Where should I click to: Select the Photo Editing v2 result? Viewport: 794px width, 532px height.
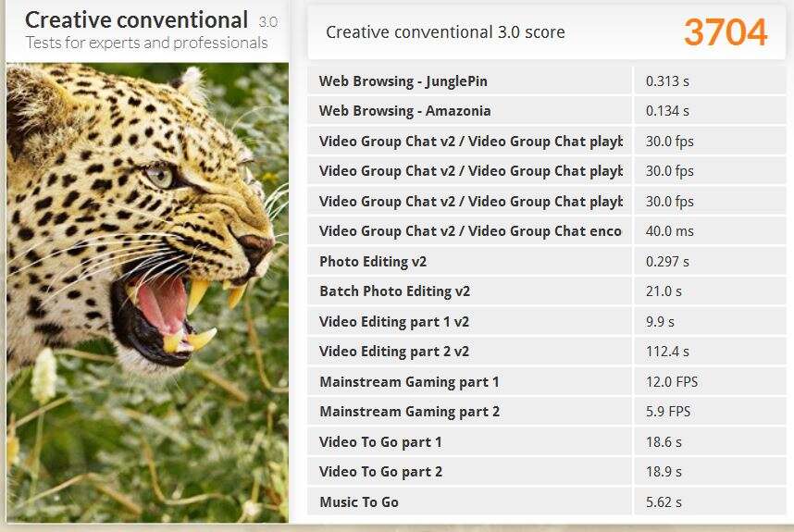point(373,262)
